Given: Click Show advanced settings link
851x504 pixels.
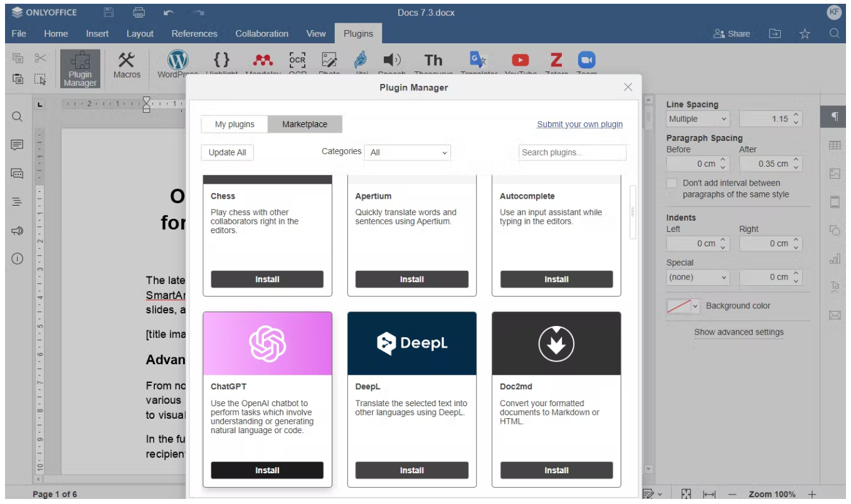Looking at the screenshot, I should [x=739, y=332].
